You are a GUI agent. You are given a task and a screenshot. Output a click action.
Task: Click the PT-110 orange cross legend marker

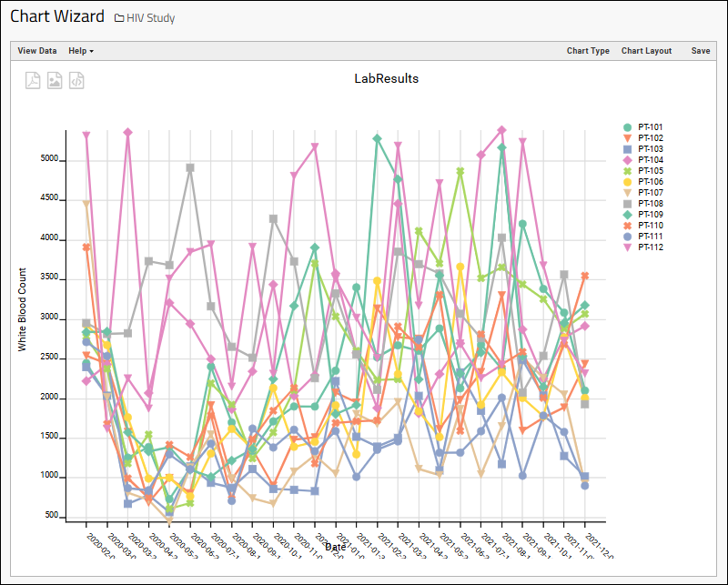pyautogui.click(x=627, y=225)
